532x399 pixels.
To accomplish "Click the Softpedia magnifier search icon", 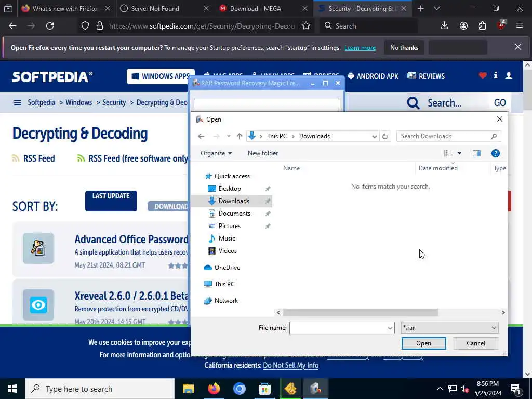I will pos(413,102).
